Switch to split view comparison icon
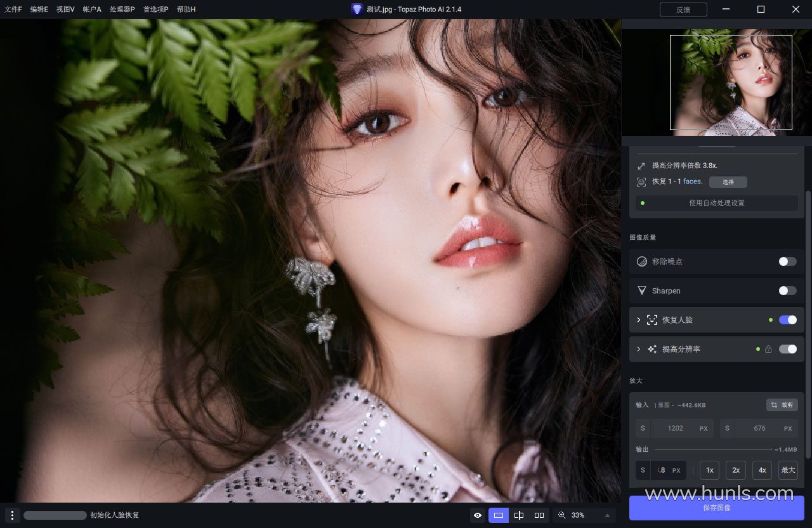 (519, 515)
